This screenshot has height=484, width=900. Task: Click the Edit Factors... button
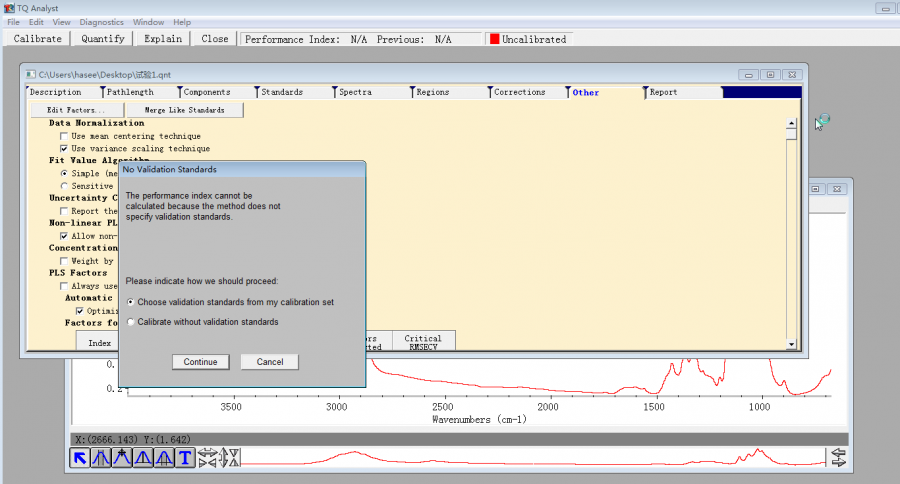pyautogui.click(x=77, y=110)
